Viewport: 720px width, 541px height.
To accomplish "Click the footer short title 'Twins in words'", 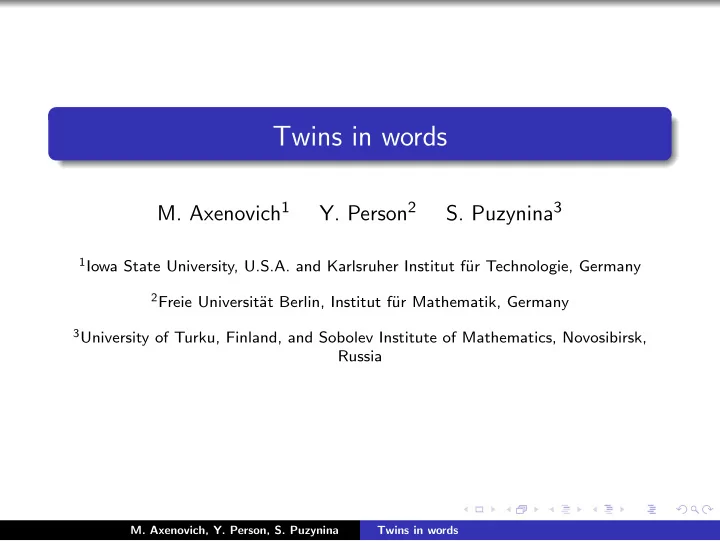I will 418,530.
